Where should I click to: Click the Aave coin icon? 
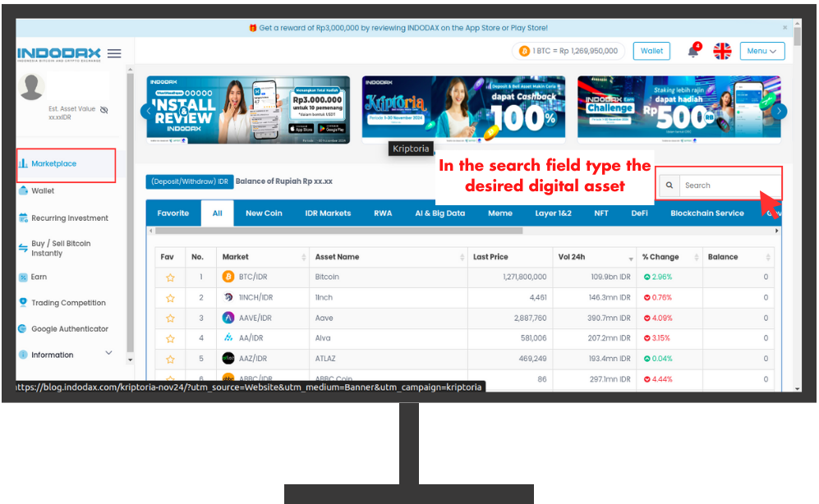point(228,317)
